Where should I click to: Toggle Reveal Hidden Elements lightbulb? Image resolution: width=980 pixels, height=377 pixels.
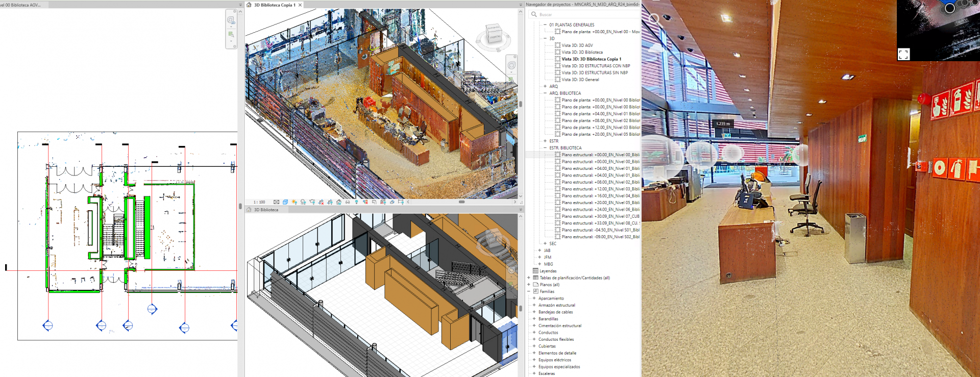point(356,202)
